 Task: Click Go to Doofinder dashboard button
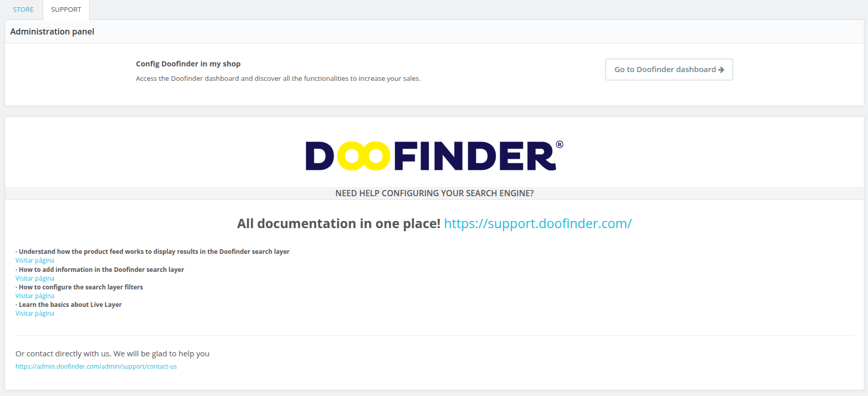[x=669, y=70]
